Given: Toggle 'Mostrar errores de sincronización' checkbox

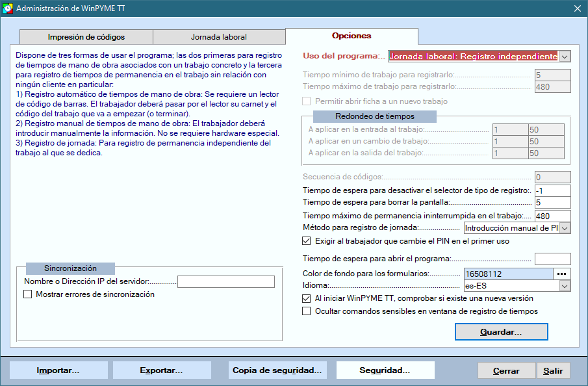Looking at the screenshot, I should (28, 294).
